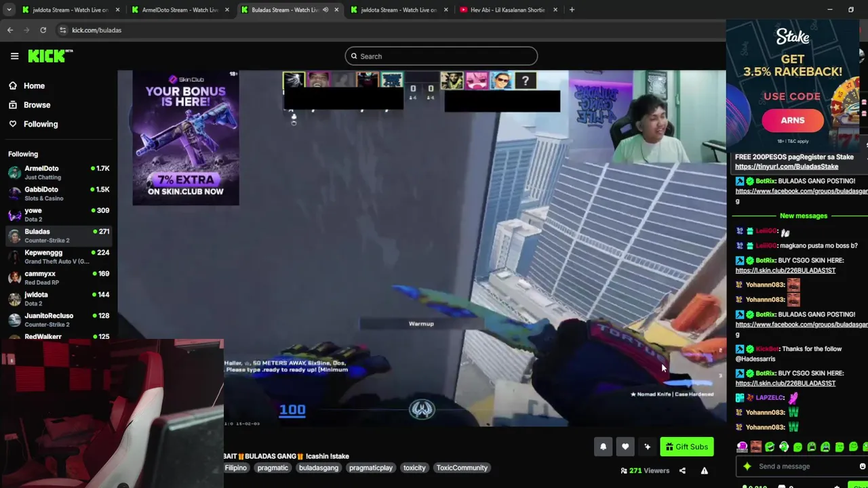Select Buladas channel in Following list
The height and width of the screenshot is (488, 868).
tap(59, 235)
